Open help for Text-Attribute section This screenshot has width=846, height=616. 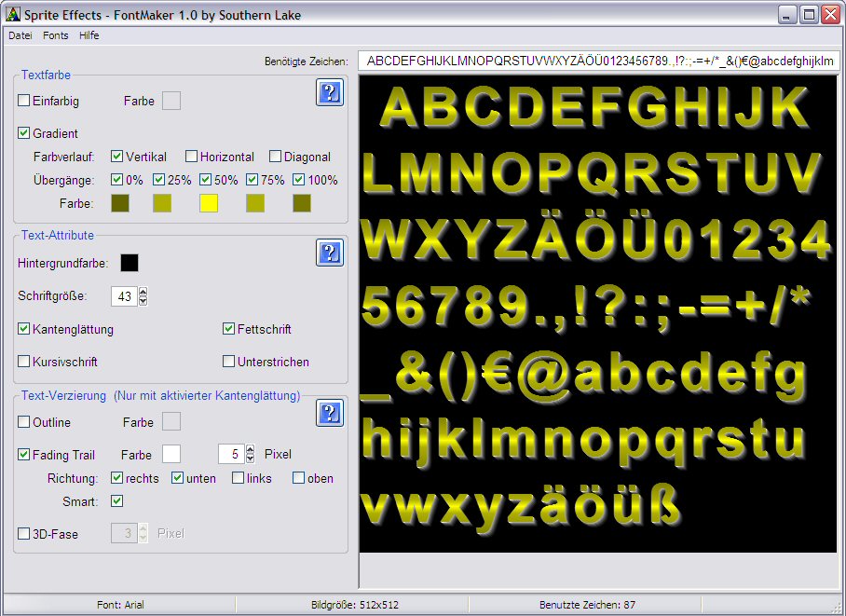(x=330, y=253)
